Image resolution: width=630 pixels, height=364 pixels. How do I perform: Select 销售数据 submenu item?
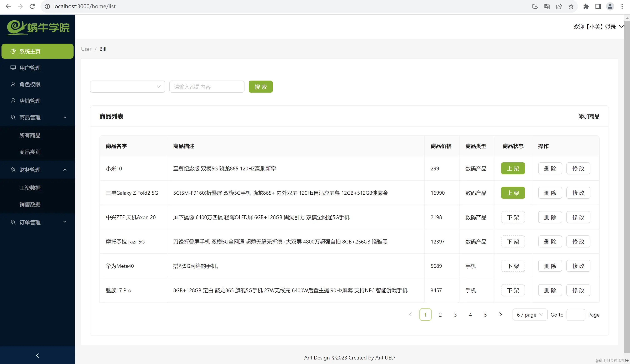point(30,204)
